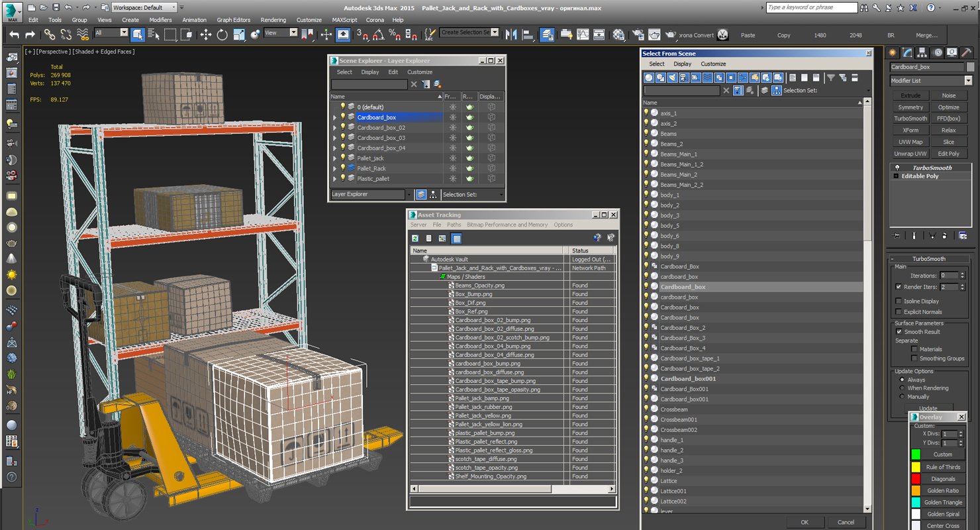Click the red Diagonals overlay color swatch

(916, 478)
